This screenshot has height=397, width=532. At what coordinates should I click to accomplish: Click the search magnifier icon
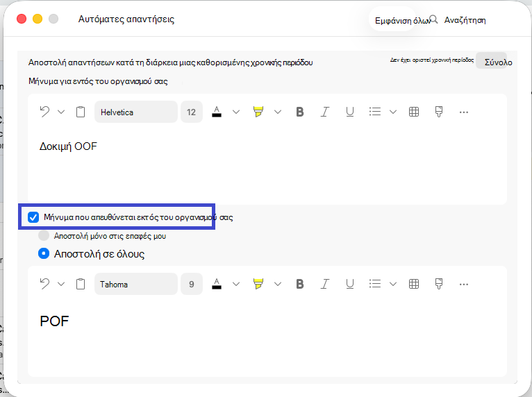point(433,19)
